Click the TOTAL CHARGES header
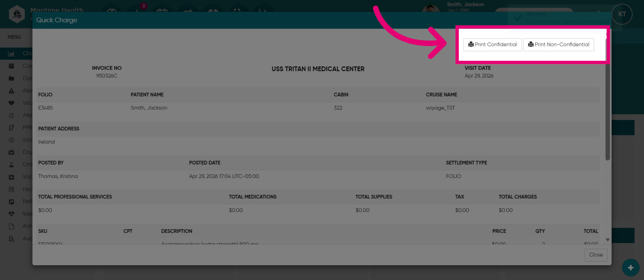The height and width of the screenshot is (280, 644). pos(518,197)
